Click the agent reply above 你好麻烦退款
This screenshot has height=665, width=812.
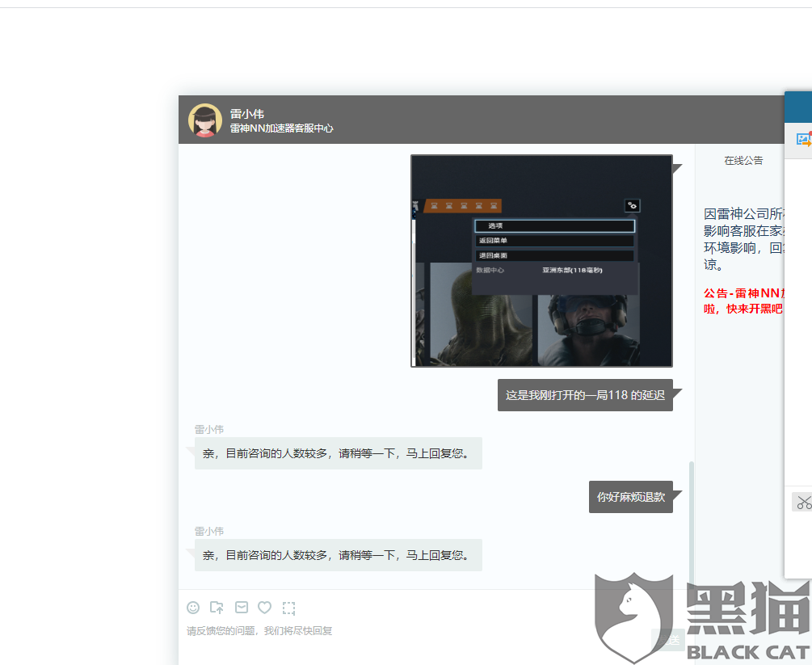[x=339, y=453]
